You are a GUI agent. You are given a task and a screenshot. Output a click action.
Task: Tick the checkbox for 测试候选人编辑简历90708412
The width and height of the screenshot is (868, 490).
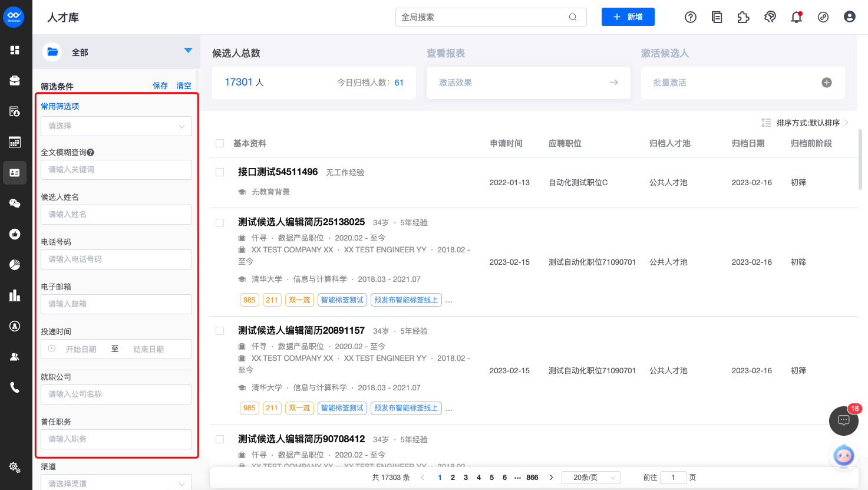click(220, 439)
